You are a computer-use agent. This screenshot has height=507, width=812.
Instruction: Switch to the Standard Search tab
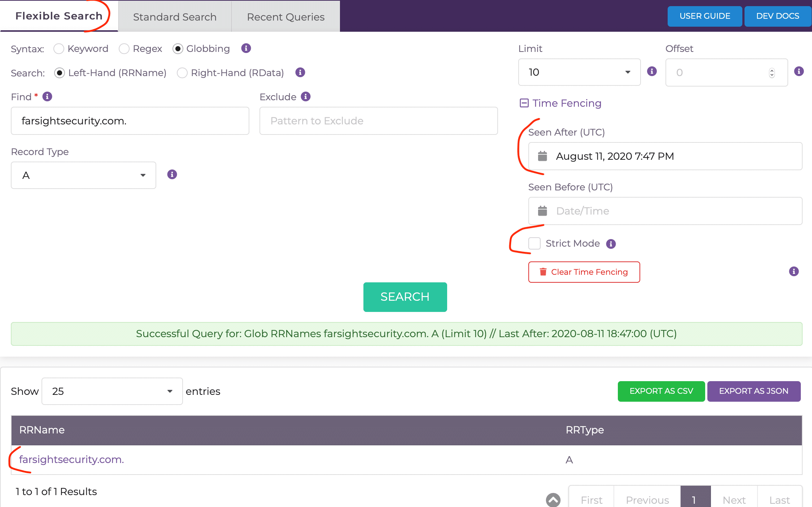point(175,17)
